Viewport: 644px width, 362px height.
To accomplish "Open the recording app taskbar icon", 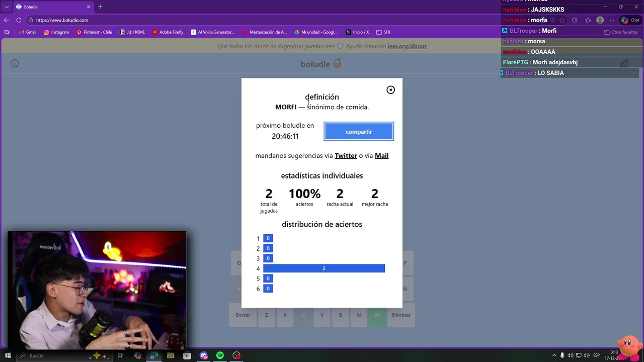I will point(236,355).
